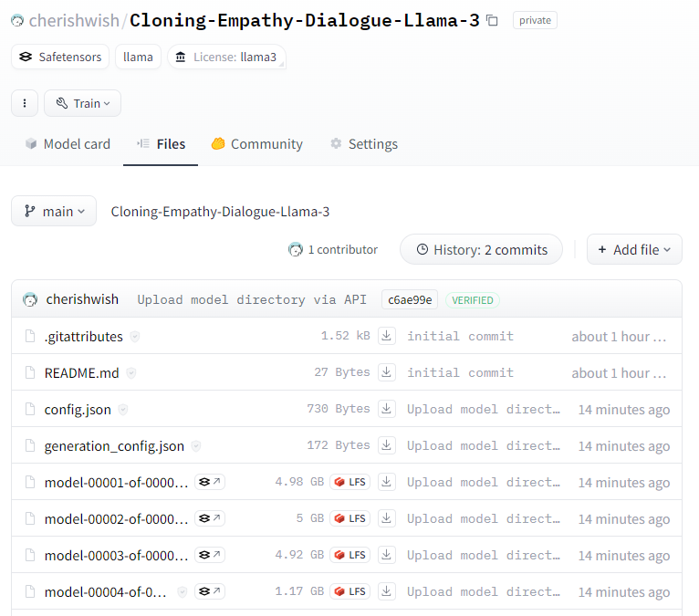Download the README.md file
The image size is (699, 616).
387,372
